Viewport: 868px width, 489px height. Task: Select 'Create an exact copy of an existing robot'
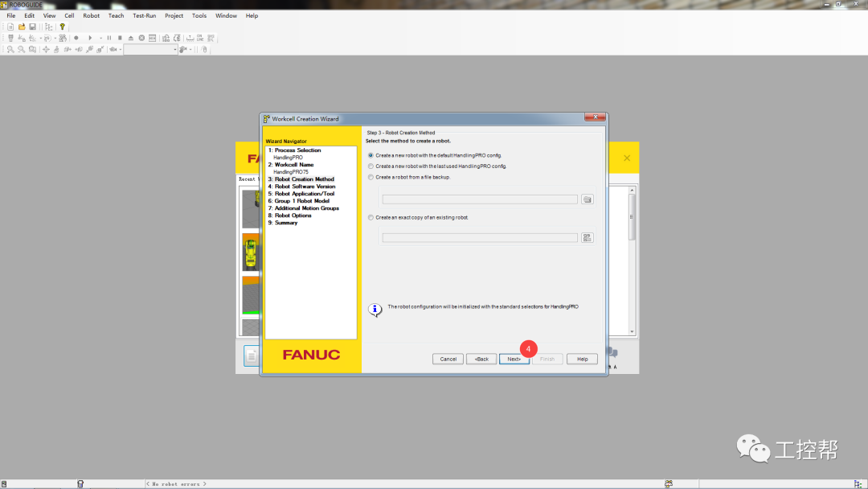pyautogui.click(x=371, y=218)
